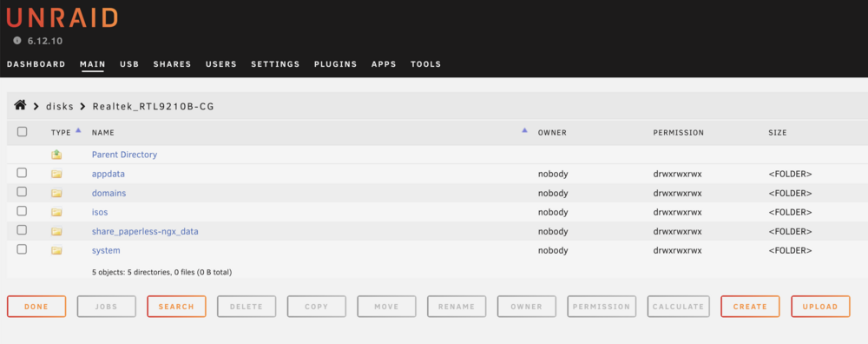This screenshot has width=868, height=344.
Task: Toggle Name column sort arrow
Action: coord(524,130)
